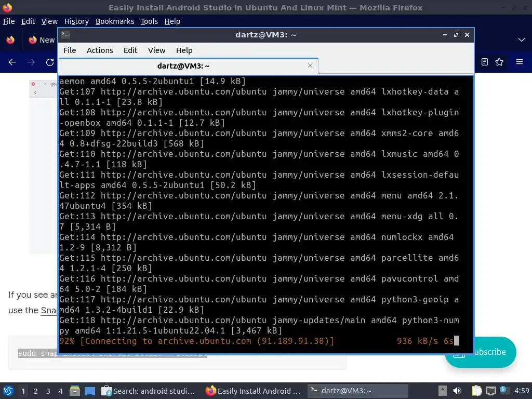Open the Actions menu in the terminal
This screenshot has width=532, height=399.
tap(100, 50)
